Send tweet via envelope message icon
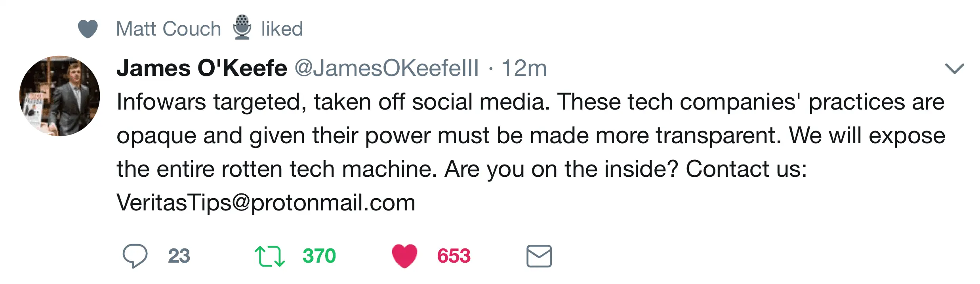This screenshot has height=284, width=980. [x=539, y=256]
